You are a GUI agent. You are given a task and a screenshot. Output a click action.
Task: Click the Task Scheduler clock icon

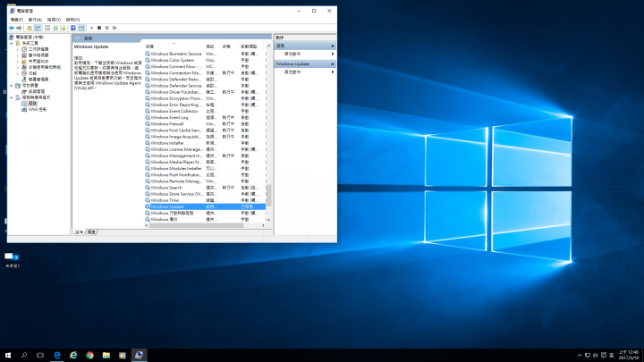click(24, 49)
